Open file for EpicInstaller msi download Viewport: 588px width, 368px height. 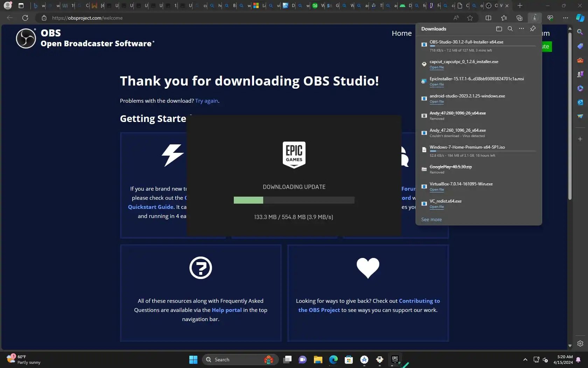click(436, 84)
